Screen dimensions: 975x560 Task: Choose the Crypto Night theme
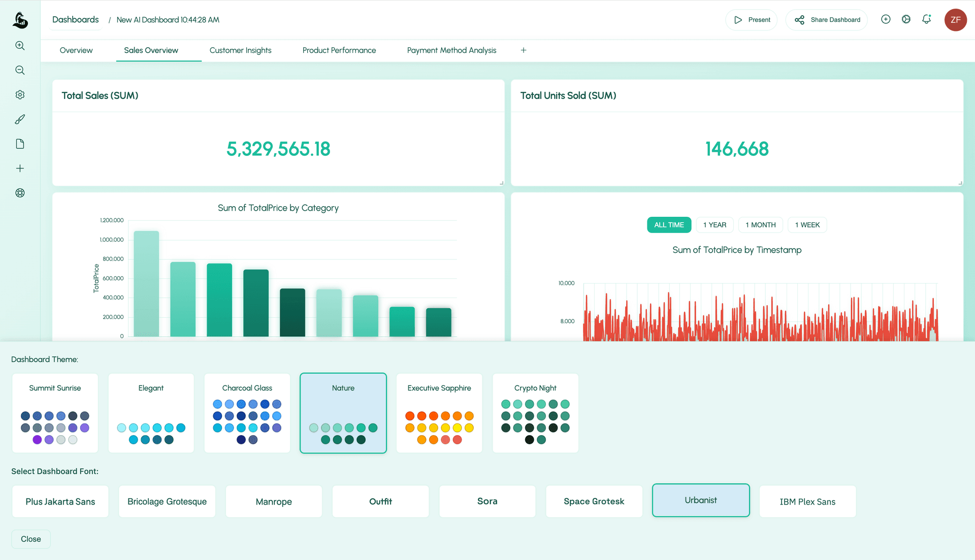535,413
